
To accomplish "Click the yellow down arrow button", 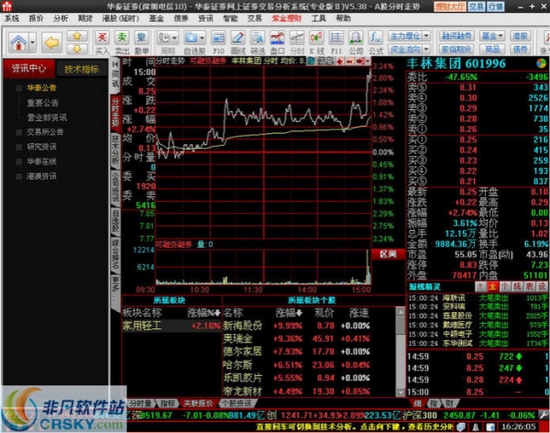I will (x=77, y=49).
